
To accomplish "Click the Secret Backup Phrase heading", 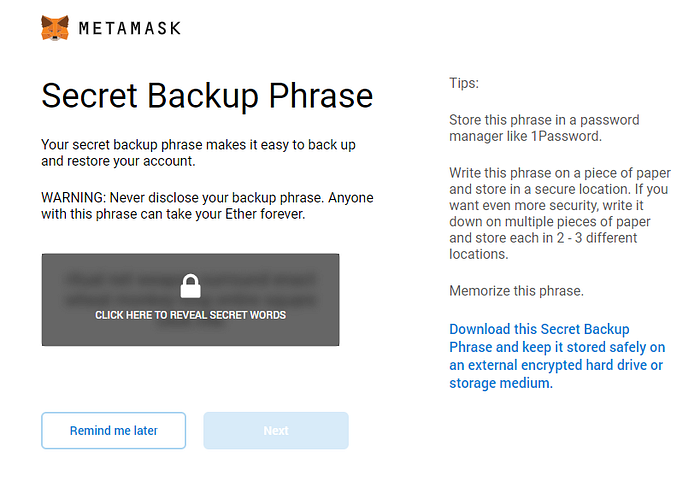I will (x=206, y=96).
